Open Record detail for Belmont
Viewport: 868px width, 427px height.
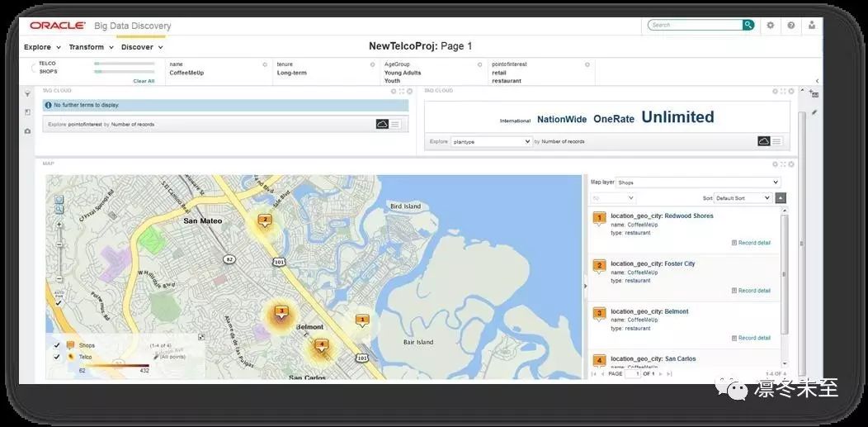(751, 338)
